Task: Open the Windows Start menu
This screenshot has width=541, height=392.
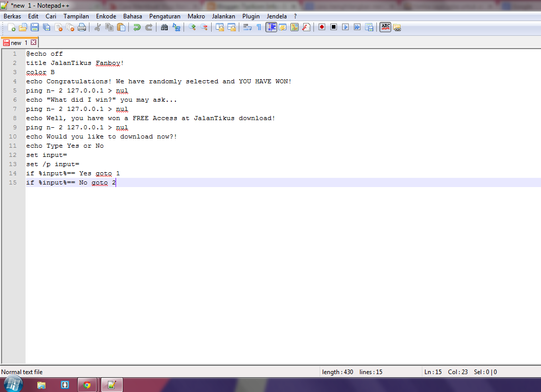Action: (x=13, y=384)
